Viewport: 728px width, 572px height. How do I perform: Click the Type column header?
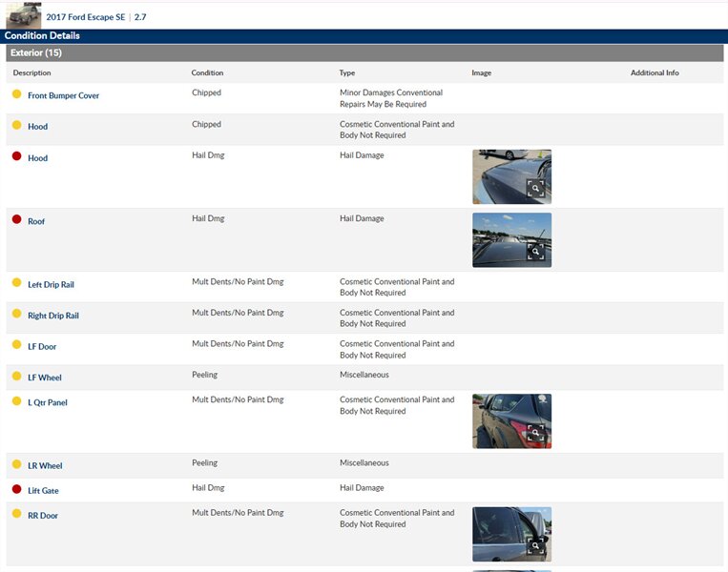(x=346, y=72)
